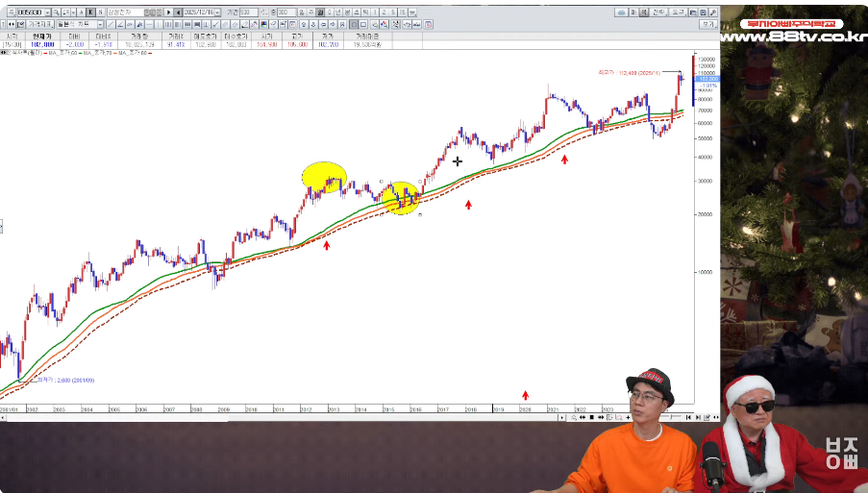Toggle the N market button
The width and height of the screenshot is (868, 493).
[x=100, y=12]
